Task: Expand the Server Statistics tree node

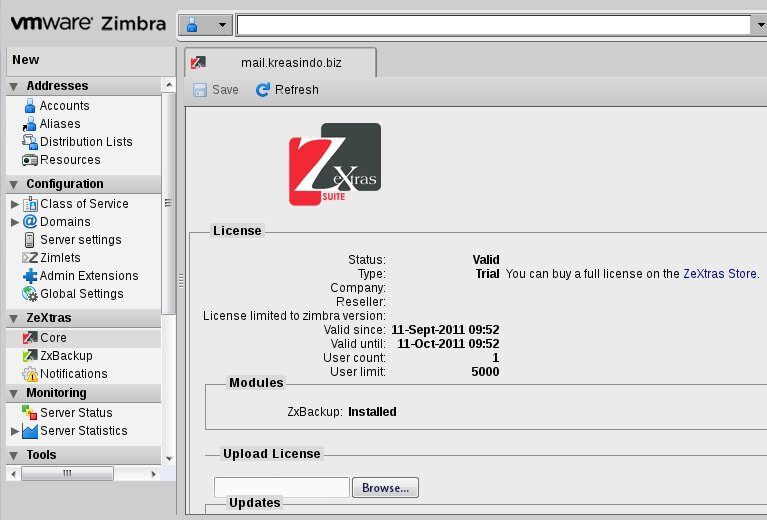Action: [x=15, y=431]
